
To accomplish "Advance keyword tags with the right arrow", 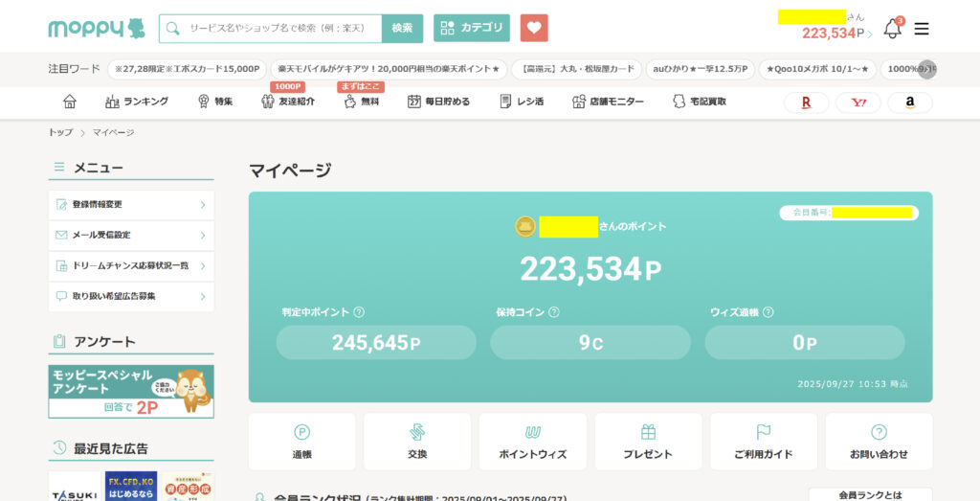I will coord(926,69).
